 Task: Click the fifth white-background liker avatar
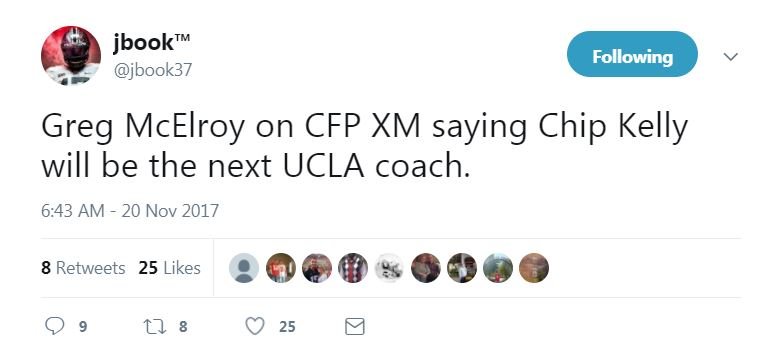389,268
